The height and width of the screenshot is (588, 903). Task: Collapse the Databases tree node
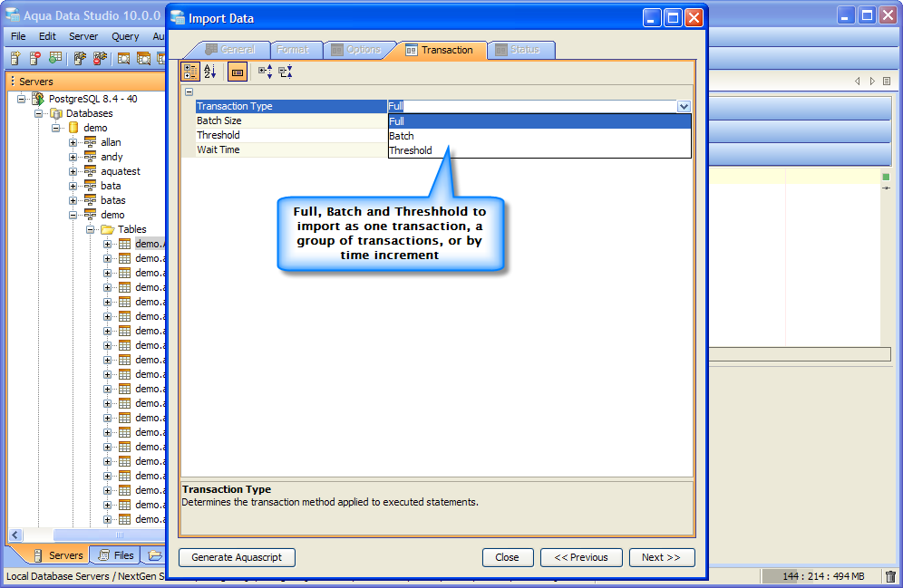[x=39, y=113]
